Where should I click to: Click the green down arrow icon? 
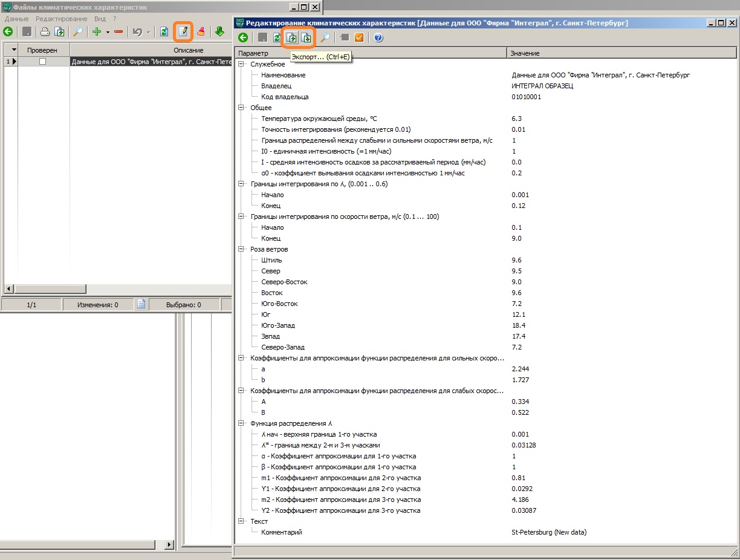click(219, 31)
